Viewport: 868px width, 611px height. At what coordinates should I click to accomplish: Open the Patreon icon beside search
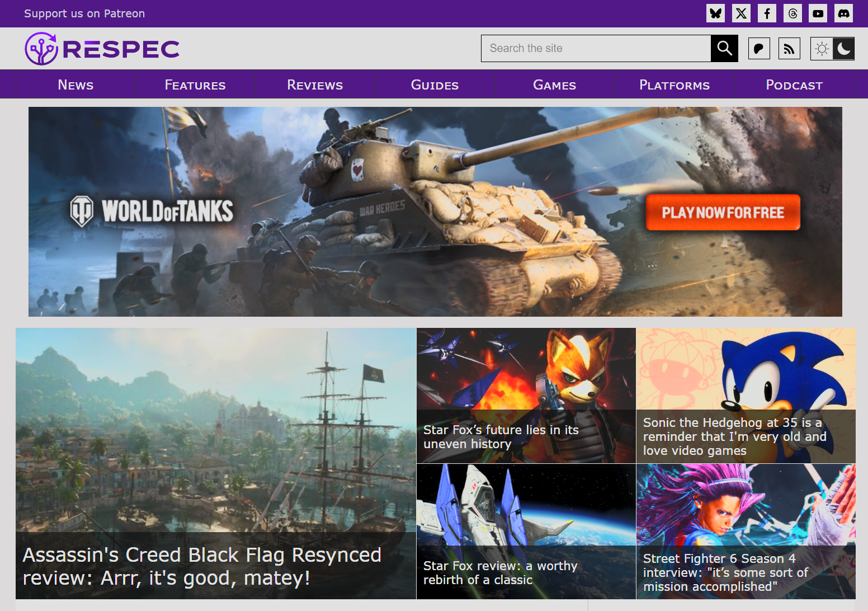click(x=759, y=49)
